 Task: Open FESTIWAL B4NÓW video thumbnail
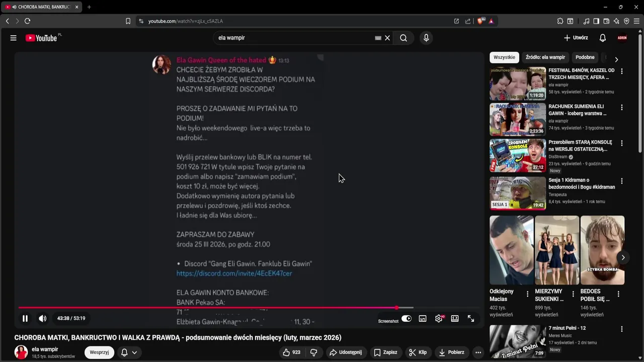[518, 83]
